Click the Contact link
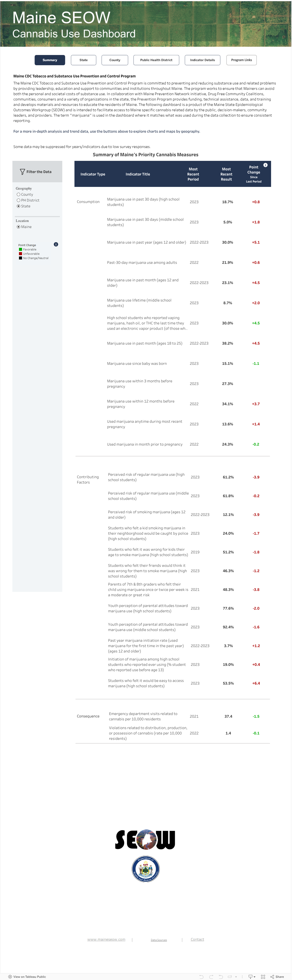This screenshot has height=980, width=292. point(197,939)
